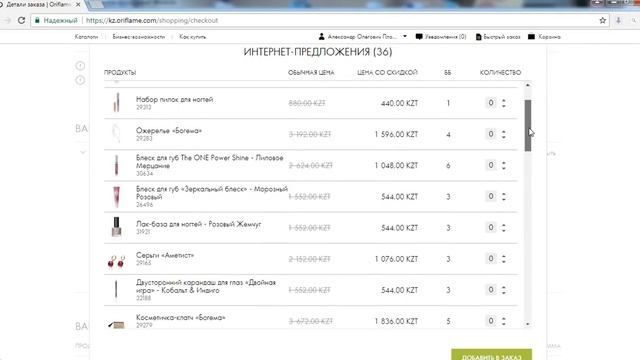Click the secure padlock icon in address bar
This screenshot has height=360, width=640.
coord(37,20)
